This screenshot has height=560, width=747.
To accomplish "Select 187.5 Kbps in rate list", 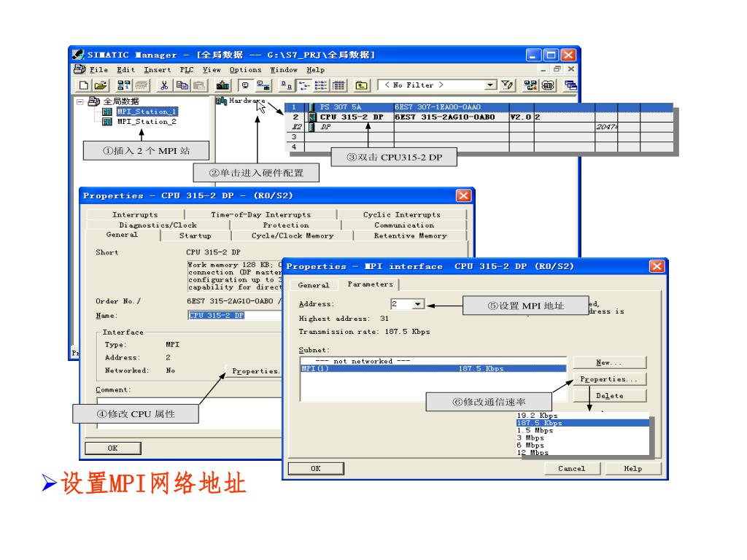I will [x=583, y=423].
